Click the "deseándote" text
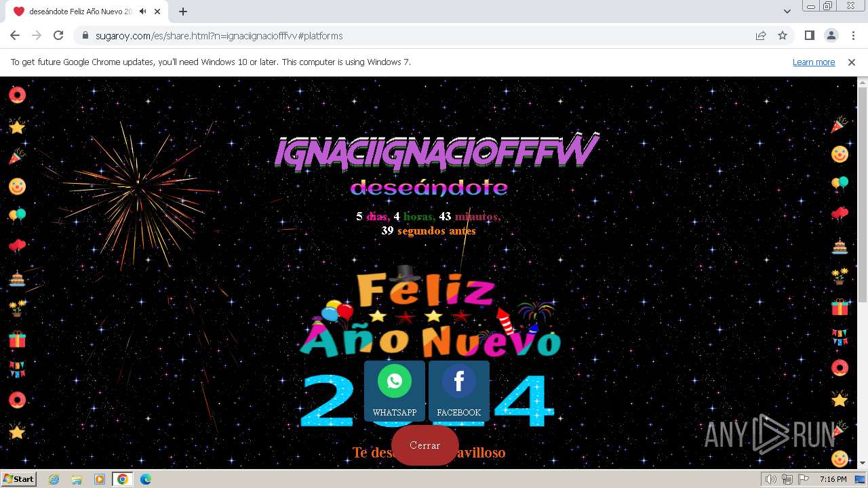Screen dimensions: 868x488 (x=429, y=188)
